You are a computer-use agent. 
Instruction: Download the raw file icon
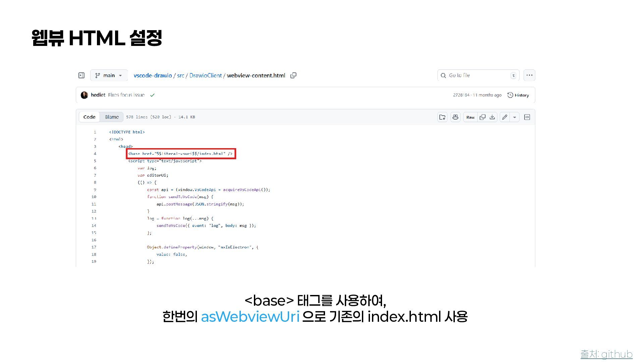click(492, 117)
